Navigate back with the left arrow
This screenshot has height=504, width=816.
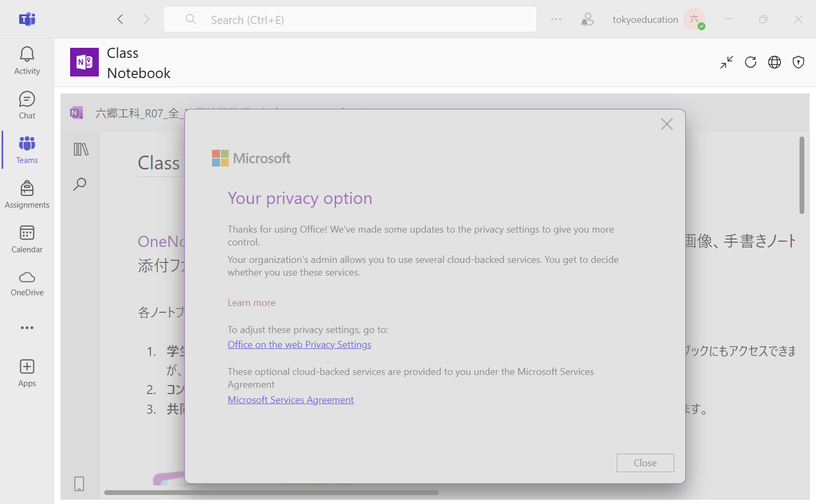pos(121,20)
